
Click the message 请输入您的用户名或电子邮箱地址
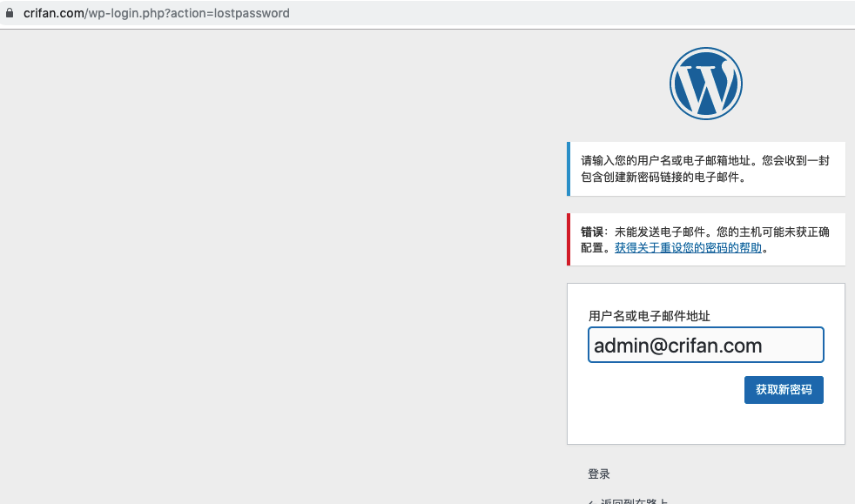click(705, 169)
